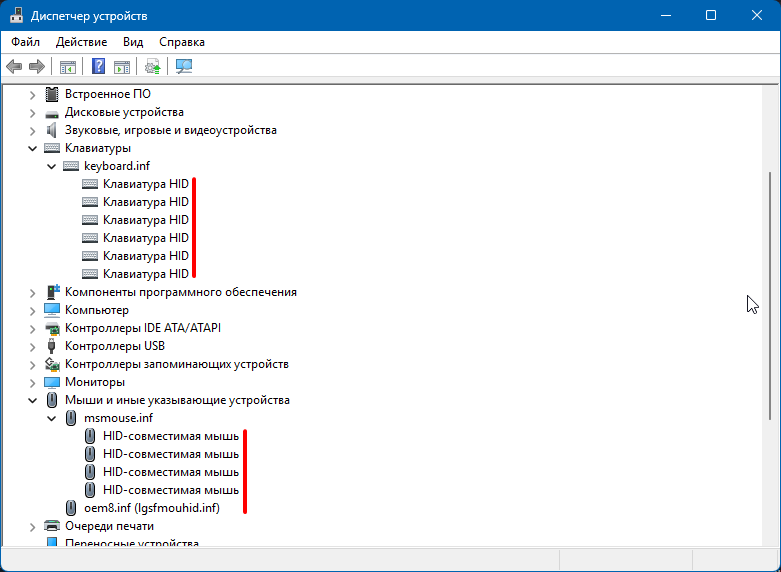Select the USB plug icon for Контроллеры USB
781x572 pixels.
click(x=51, y=346)
